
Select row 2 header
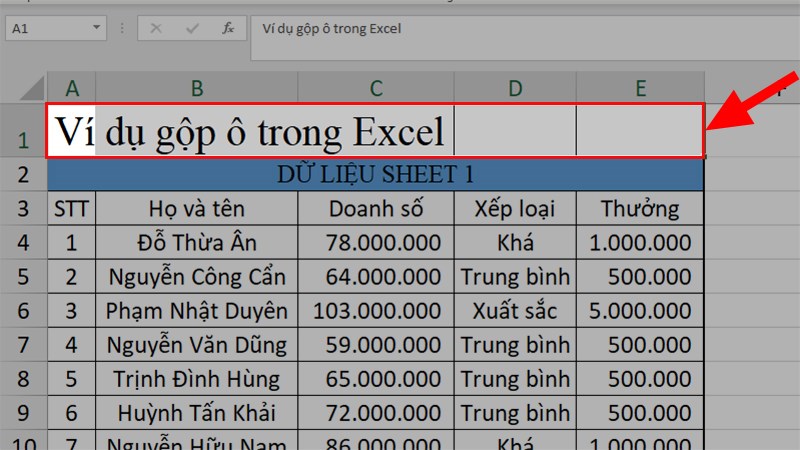tap(23, 174)
